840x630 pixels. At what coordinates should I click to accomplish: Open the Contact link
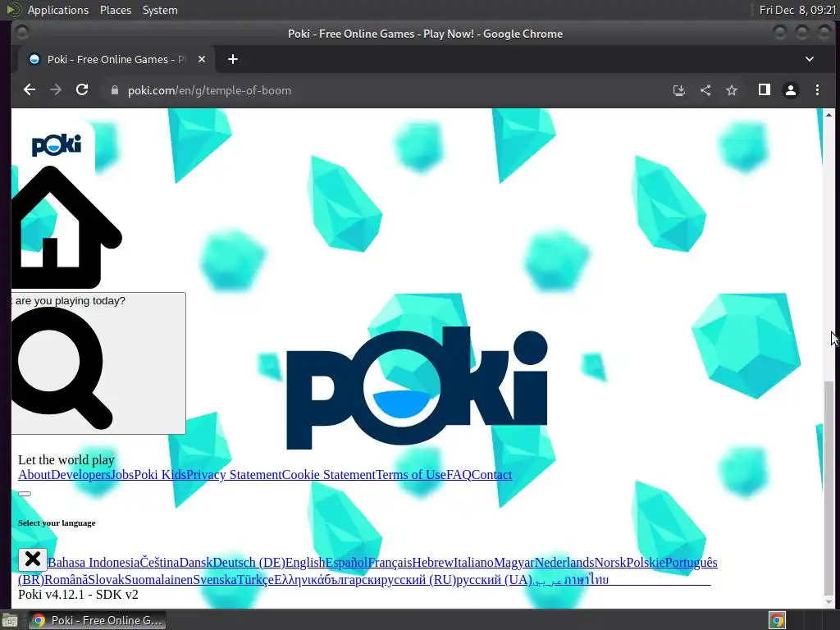[492, 475]
